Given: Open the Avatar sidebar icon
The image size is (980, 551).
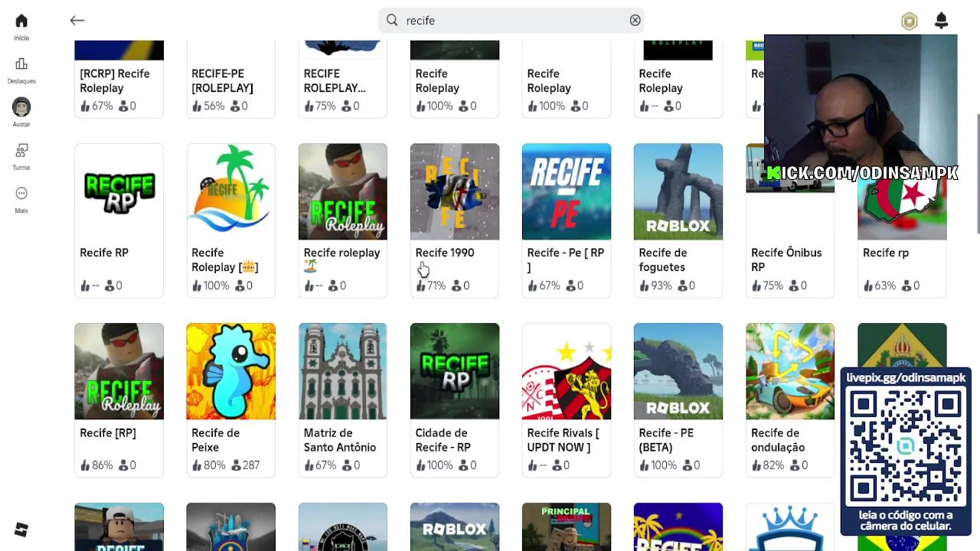Looking at the screenshot, I should pyautogui.click(x=21, y=107).
